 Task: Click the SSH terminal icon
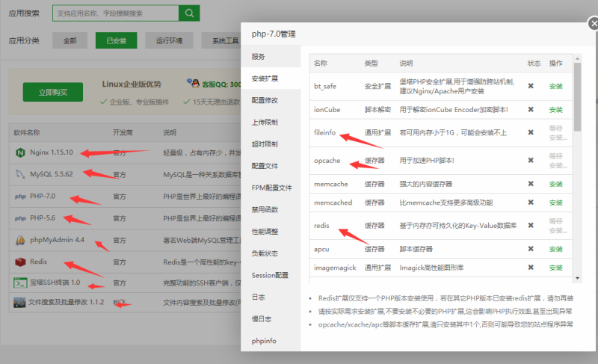pyautogui.click(x=20, y=283)
